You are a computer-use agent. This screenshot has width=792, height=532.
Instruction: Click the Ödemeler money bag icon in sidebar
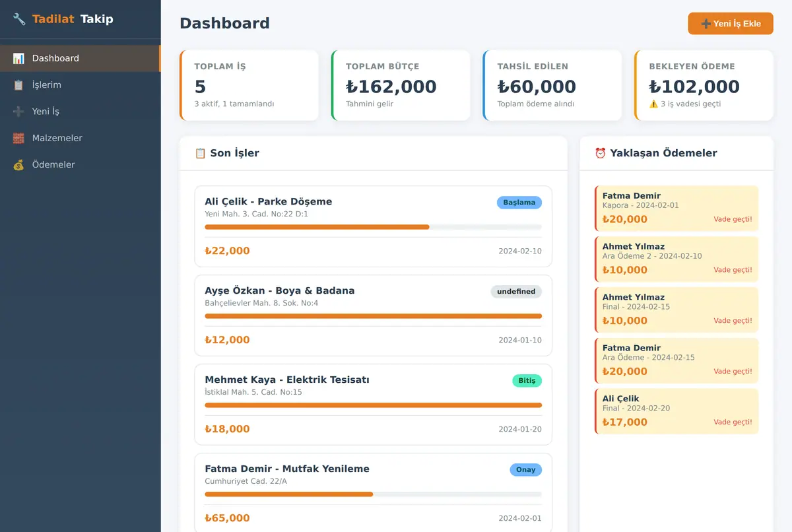click(18, 165)
